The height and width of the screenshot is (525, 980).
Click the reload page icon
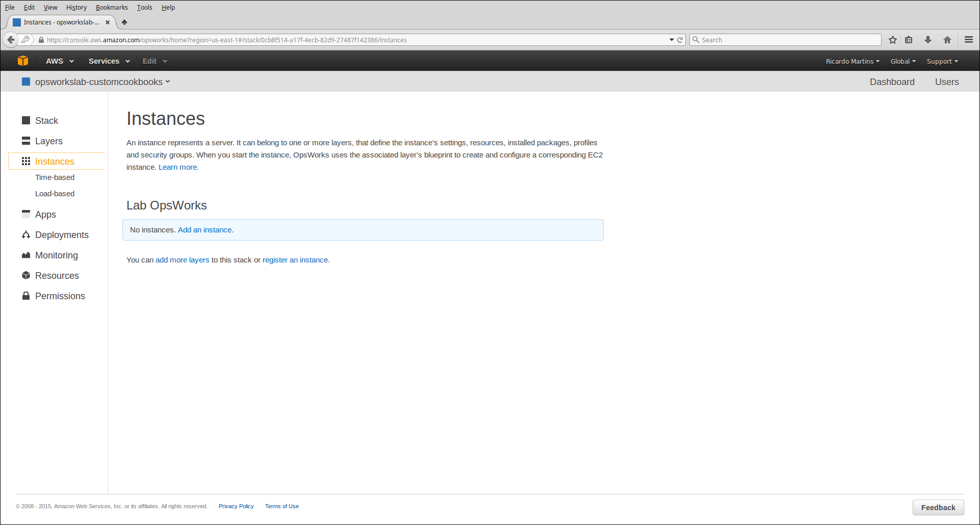click(680, 40)
